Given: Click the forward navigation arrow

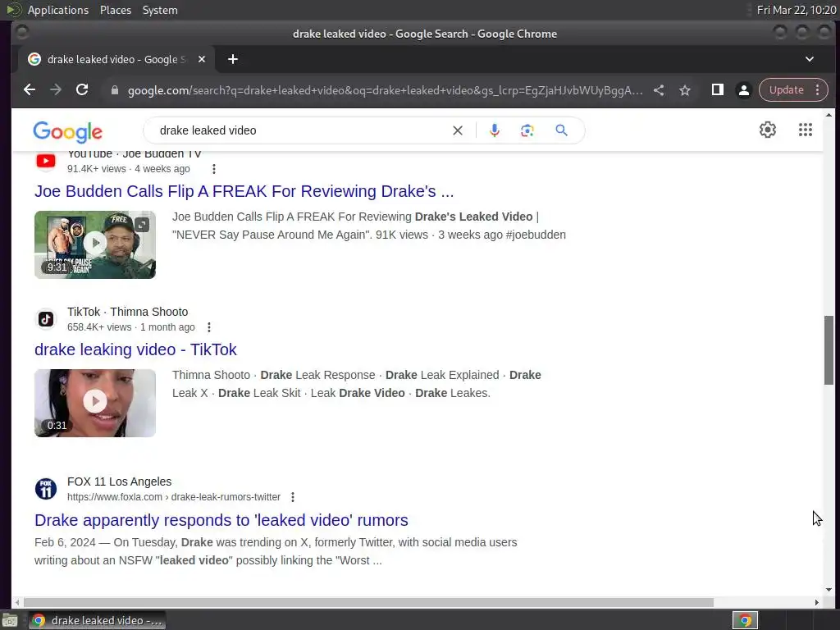Looking at the screenshot, I should [x=56, y=90].
